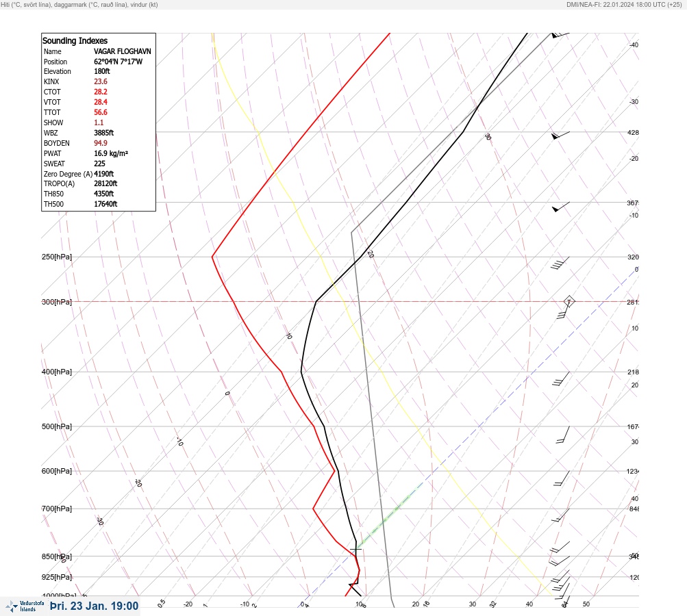The width and height of the screenshot is (687, 616).
Task: Select the SWEAT value 225
Action: point(99,164)
